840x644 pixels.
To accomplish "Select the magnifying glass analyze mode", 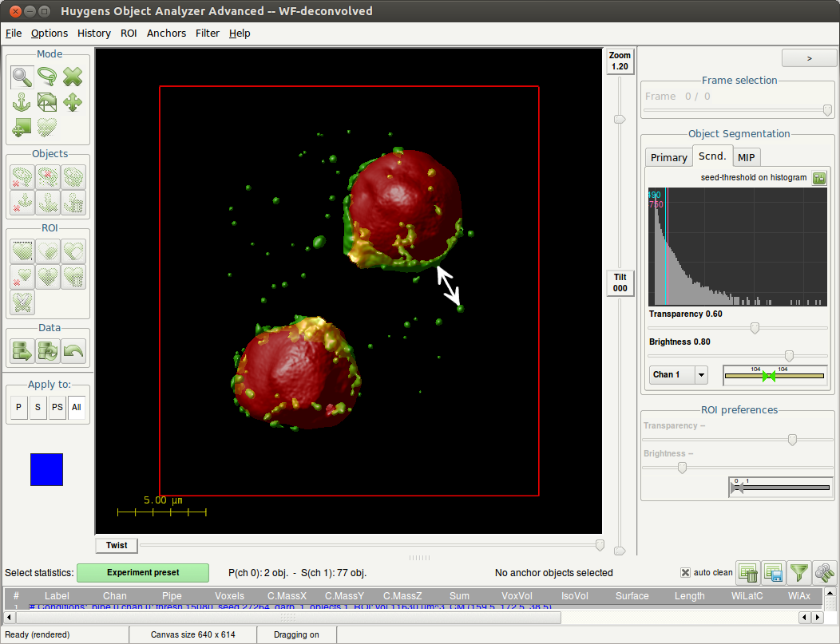I will (x=22, y=77).
